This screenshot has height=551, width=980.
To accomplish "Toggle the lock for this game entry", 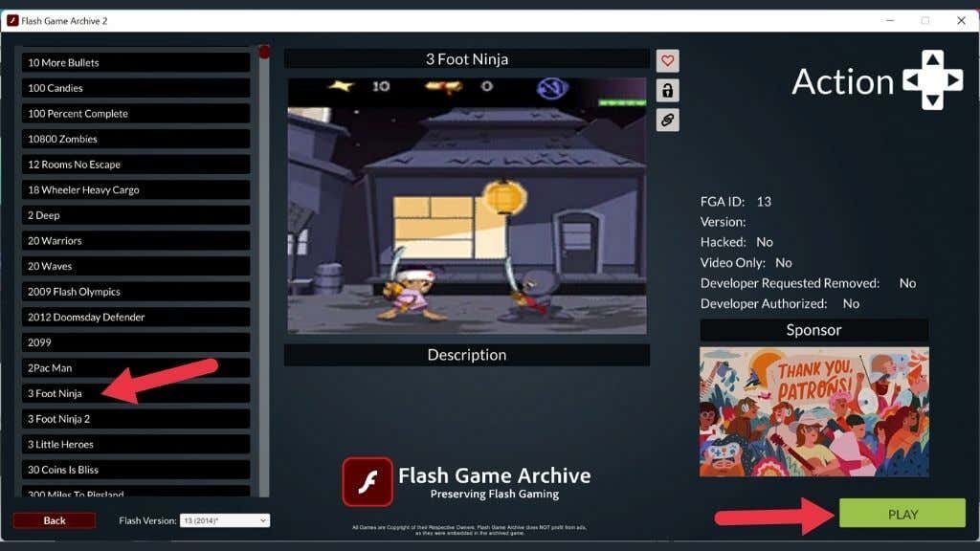I will point(668,90).
